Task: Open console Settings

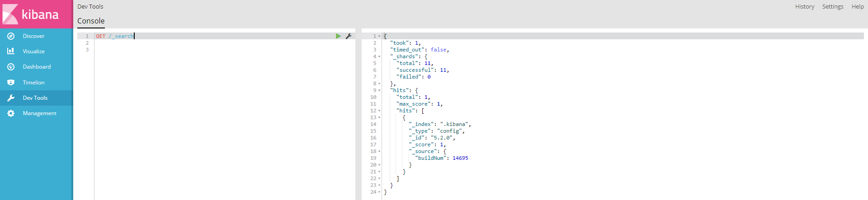Action: coord(833,7)
